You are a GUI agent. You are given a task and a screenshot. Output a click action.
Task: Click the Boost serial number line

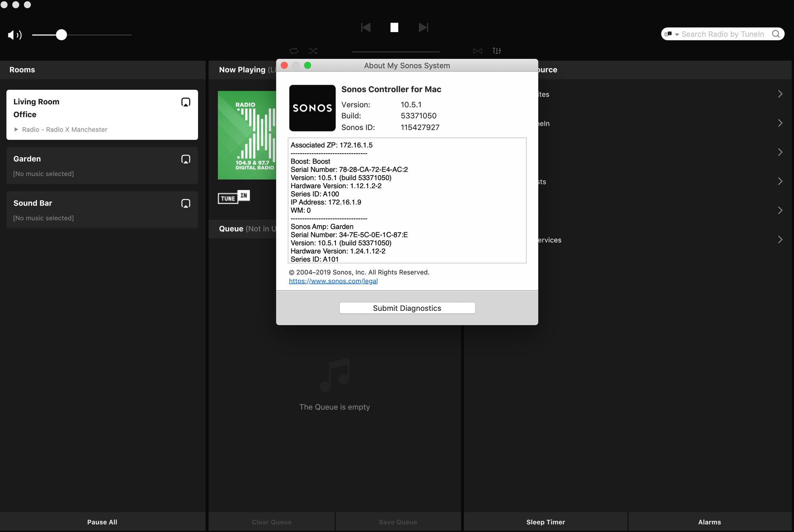pyautogui.click(x=349, y=170)
